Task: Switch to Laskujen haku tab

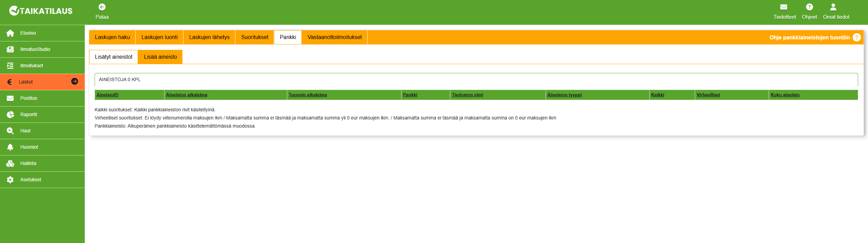Action: 112,37
